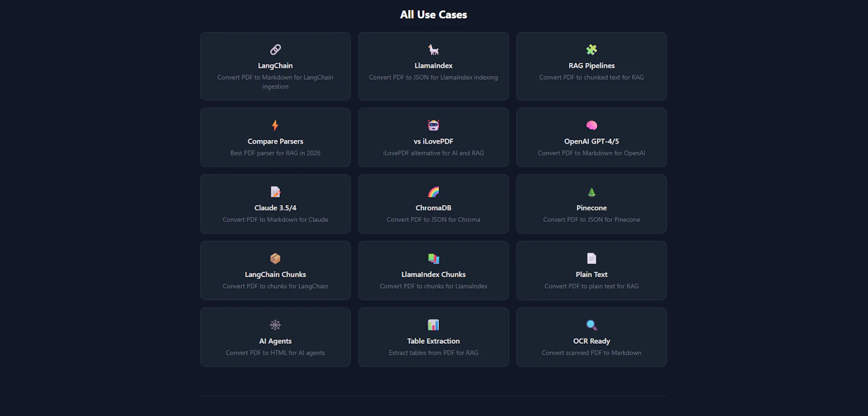Click "Convert PDF to JSON for Pinecone" text
868x416 pixels.
(592, 220)
